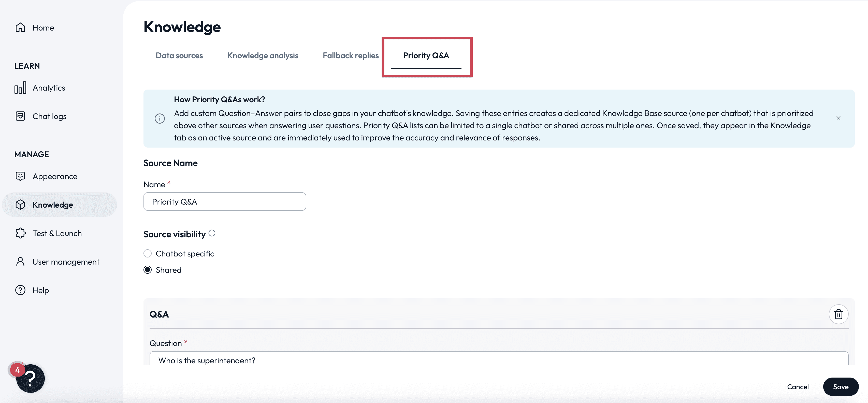Image resolution: width=868 pixels, height=403 pixels.
Task: Click the Save button
Action: point(841,386)
